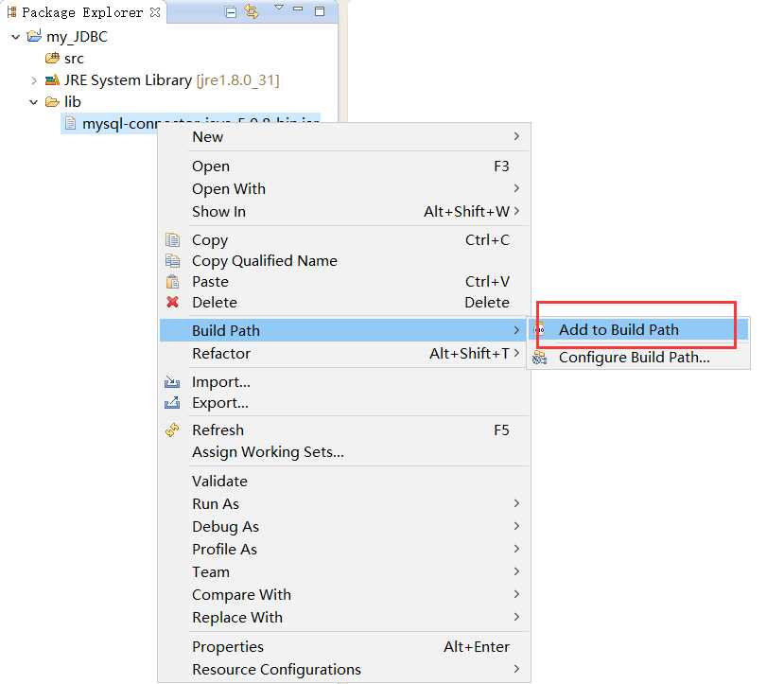The height and width of the screenshot is (684, 784).
Task: Select JRE System Library entry
Action: (171, 80)
